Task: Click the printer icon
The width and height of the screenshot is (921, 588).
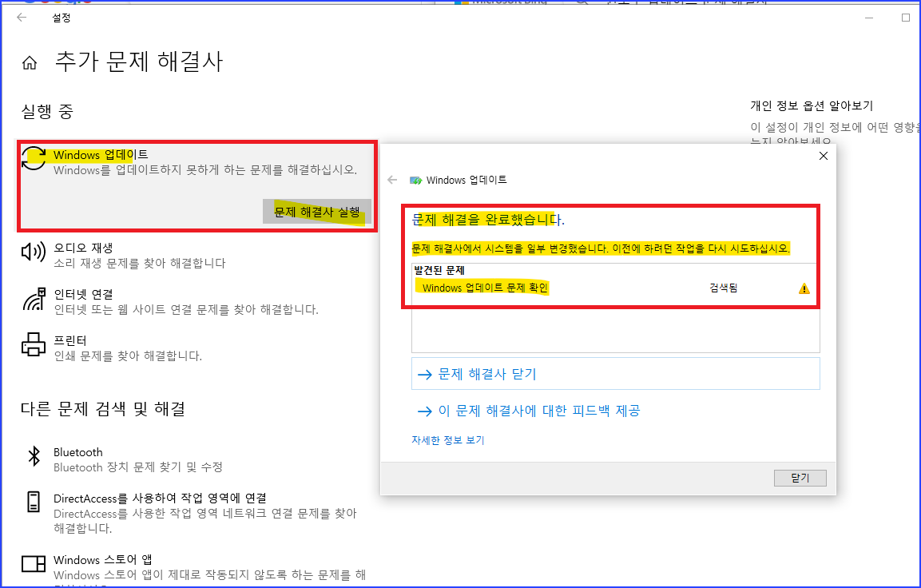Action: [34, 345]
